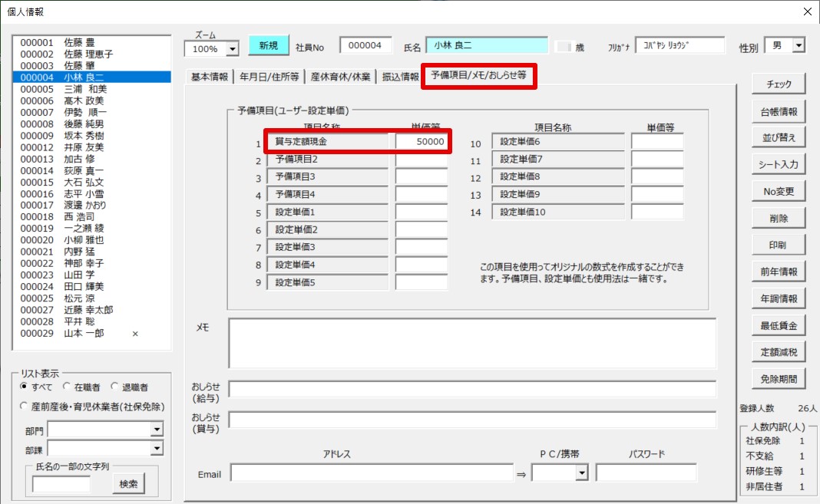Select the 在職者 radio button
The height and width of the screenshot is (504, 820).
68,387
